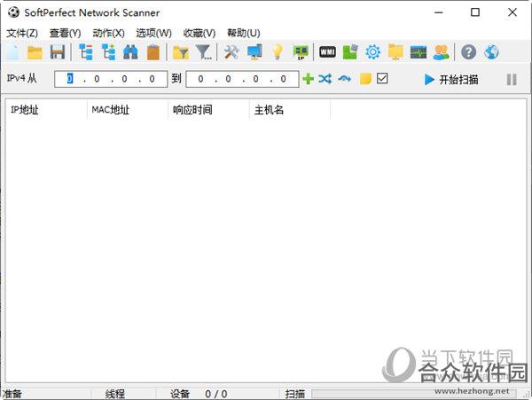Viewport: 532px width, 400px height.
Task: Open the IP network card icon
Action: (x=301, y=52)
